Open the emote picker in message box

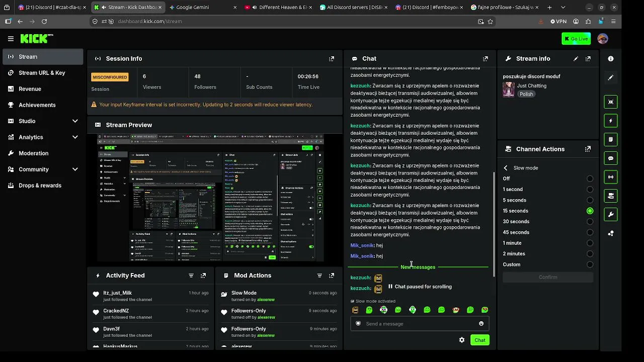click(481, 324)
